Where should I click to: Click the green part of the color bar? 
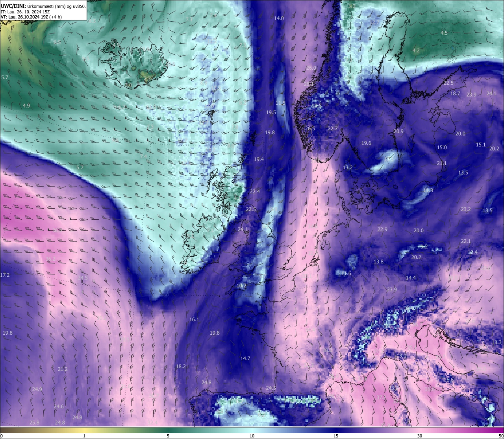coord(168,430)
